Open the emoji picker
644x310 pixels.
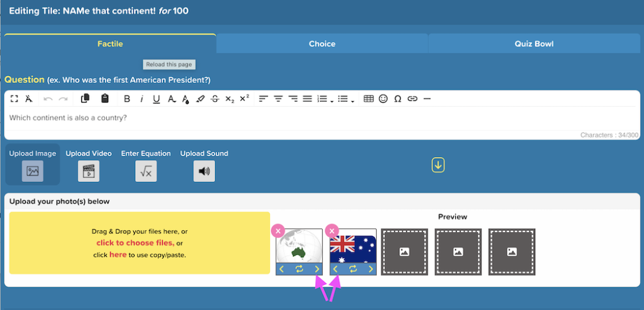click(383, 99)
